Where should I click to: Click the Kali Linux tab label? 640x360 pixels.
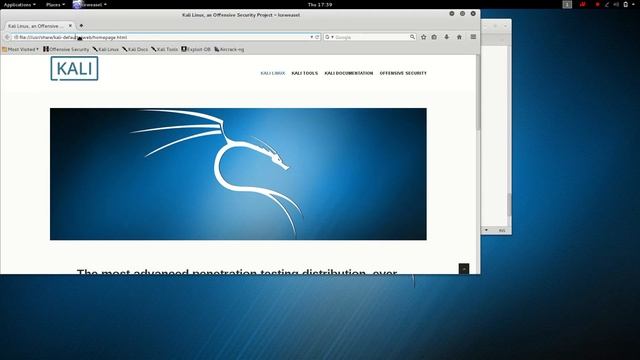(x=36, y=26)
